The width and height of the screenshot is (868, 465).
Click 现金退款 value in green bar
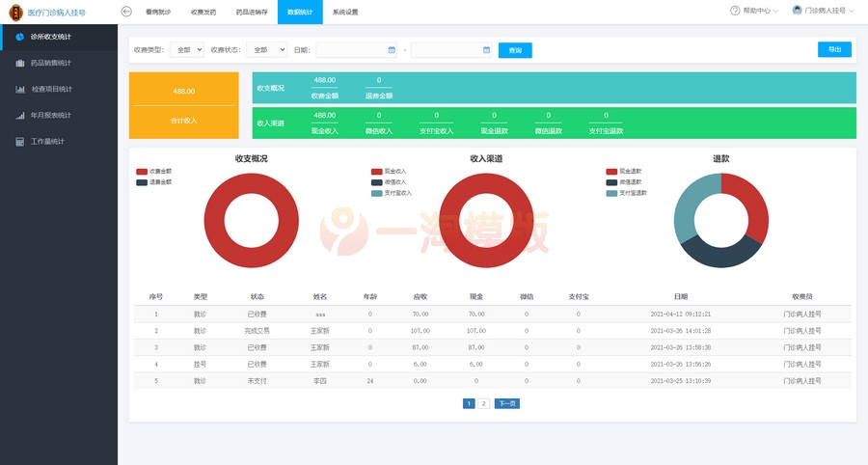click(x=495, y=116)
